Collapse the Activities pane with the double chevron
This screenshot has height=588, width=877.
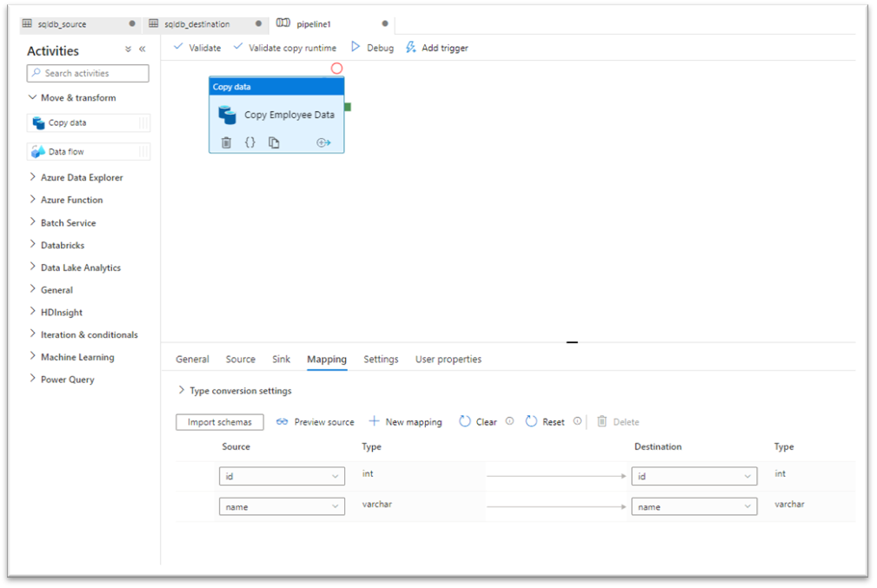click(142, 50)
